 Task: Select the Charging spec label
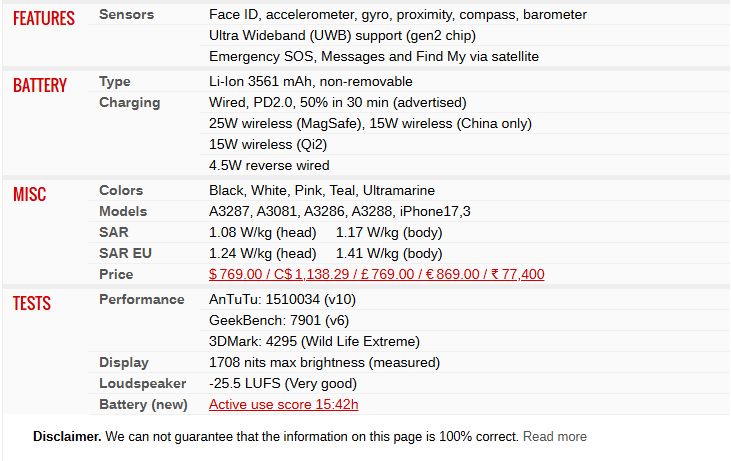coord(129,102)
